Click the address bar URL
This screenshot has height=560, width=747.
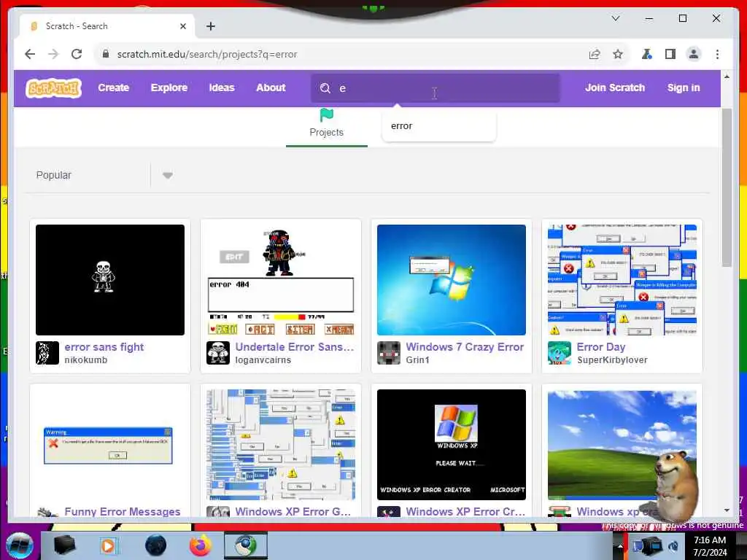coord(207,54)
